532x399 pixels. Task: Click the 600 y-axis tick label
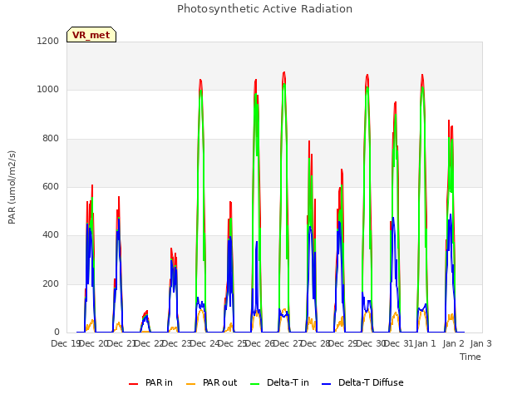tap(51, 186)
